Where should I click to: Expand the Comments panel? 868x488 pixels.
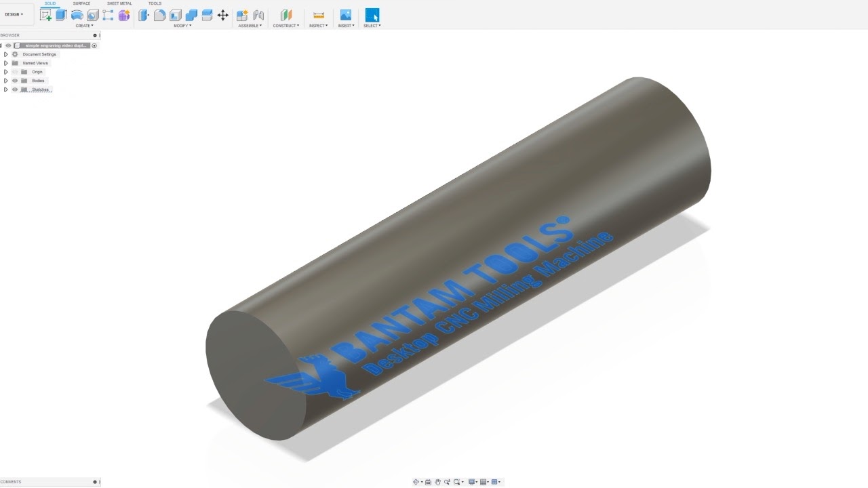coord(95,482)
